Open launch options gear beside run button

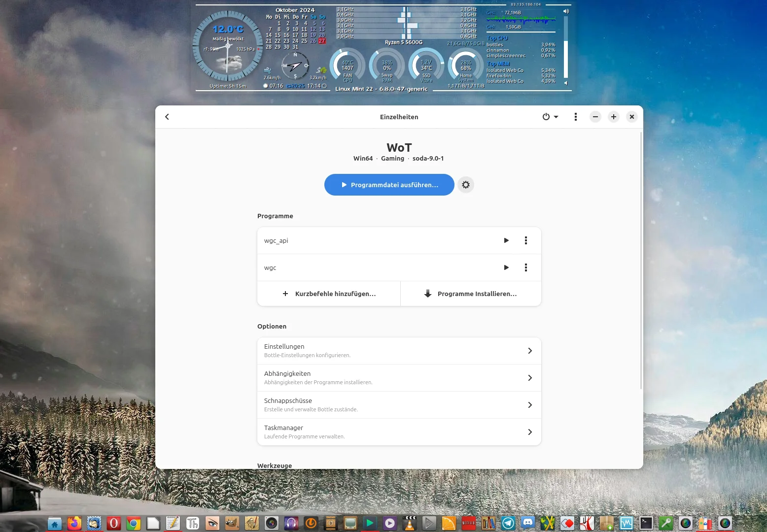tap(466, 185)
